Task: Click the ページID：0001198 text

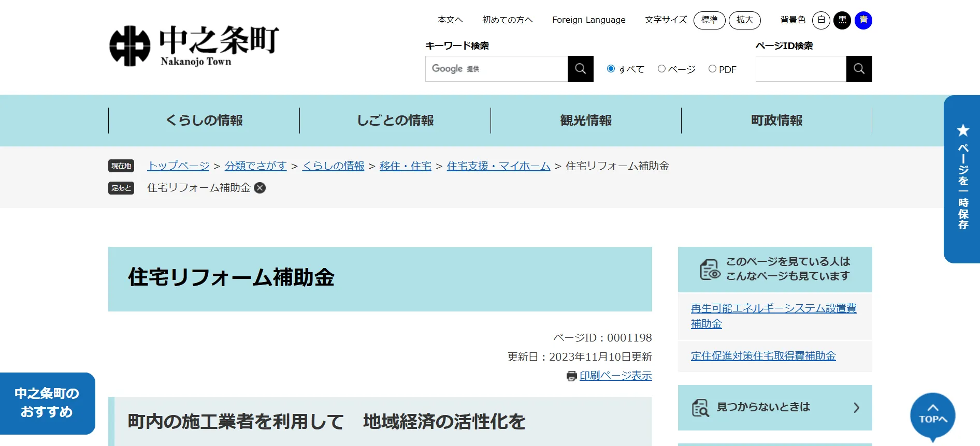Action: tap(602, 338)
